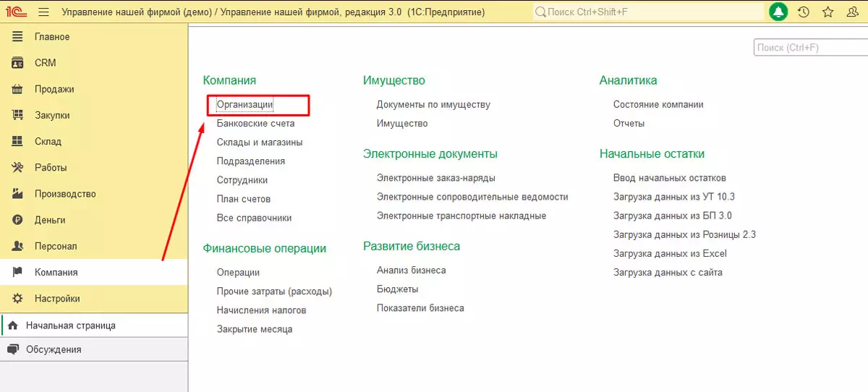This screenshot has width=868, height=392.
Task: Open Банковские счета
Action: pyautogui.click(x=255, y=124)
